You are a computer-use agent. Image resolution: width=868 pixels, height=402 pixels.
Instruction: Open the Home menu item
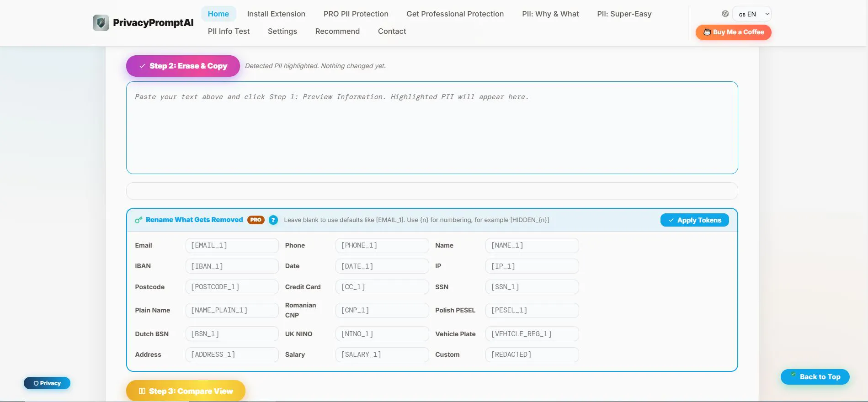pyautogui.click(x=218, y=14)
